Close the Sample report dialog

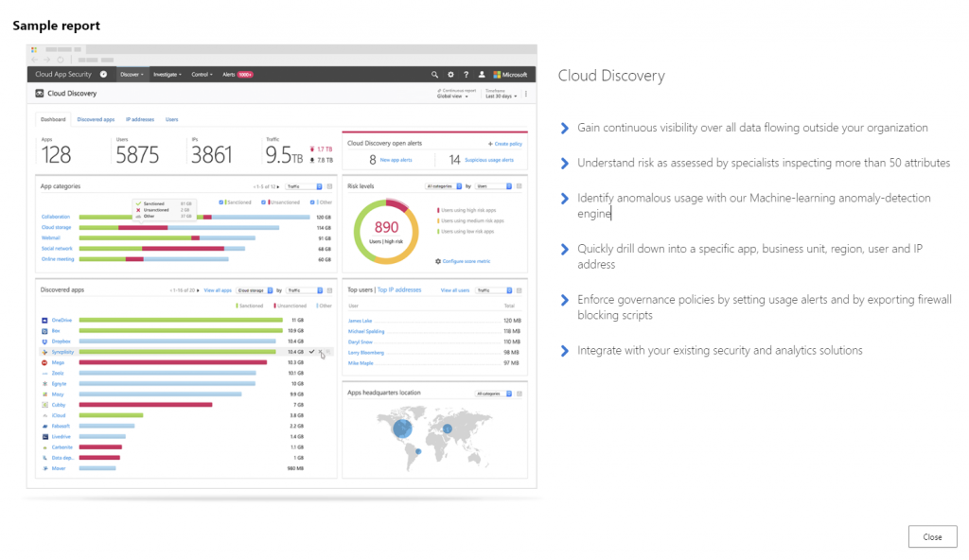pyautogui.click(x=932, y=536)
